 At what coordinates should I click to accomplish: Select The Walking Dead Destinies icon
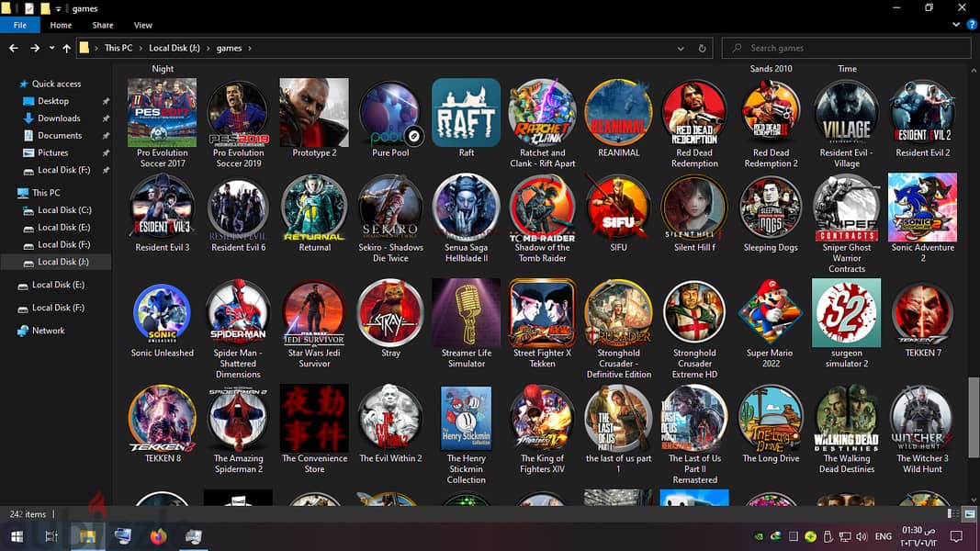point(846,418)
